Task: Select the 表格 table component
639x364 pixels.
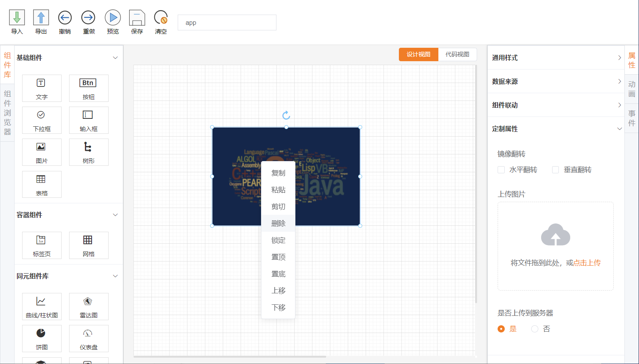Action: tap(42, 184)
